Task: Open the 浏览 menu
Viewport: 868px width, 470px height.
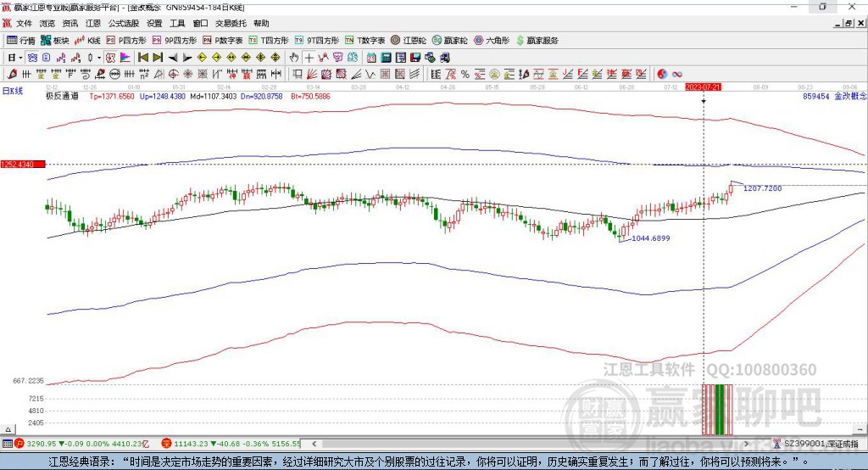Action: [47, 23]
